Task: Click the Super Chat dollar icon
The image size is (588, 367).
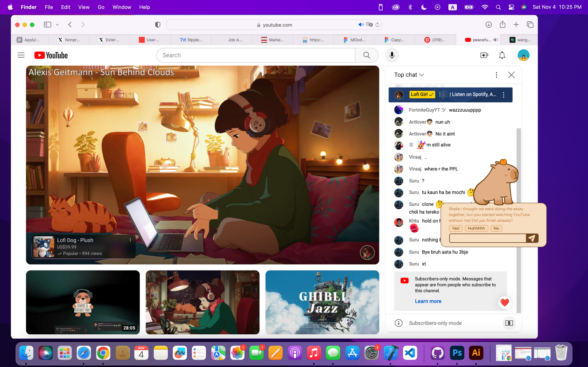Action: pos(509,323)
